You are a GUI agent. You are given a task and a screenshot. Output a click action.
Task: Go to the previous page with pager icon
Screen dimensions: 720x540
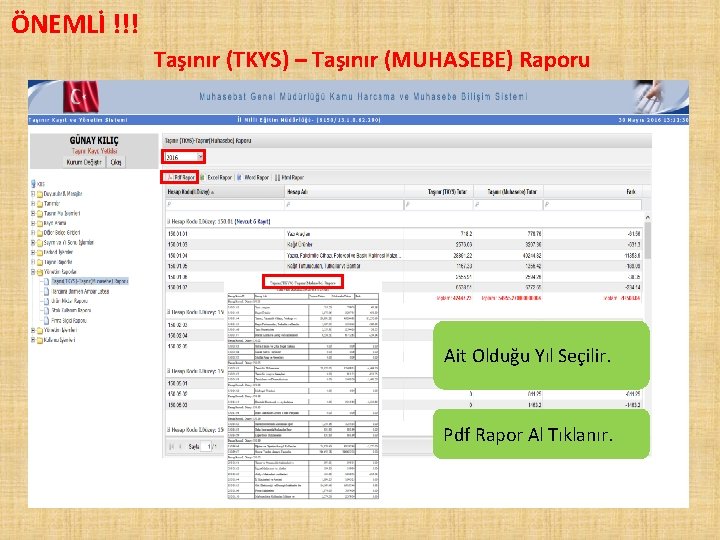point(180,446)
